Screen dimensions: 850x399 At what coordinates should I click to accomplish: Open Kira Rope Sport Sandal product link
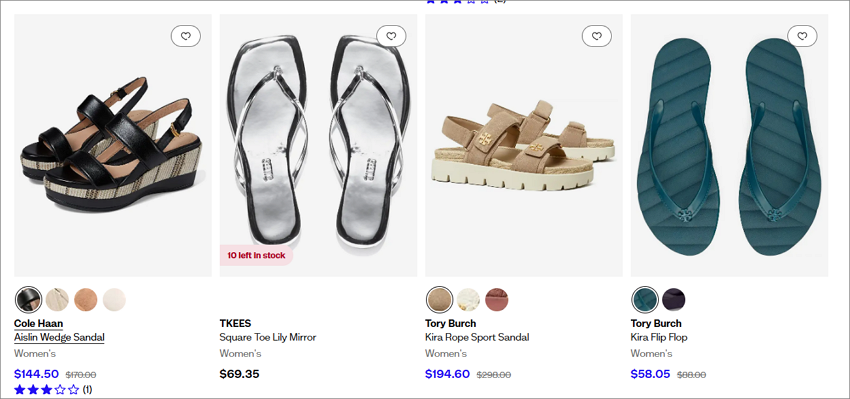coord(477,337)
